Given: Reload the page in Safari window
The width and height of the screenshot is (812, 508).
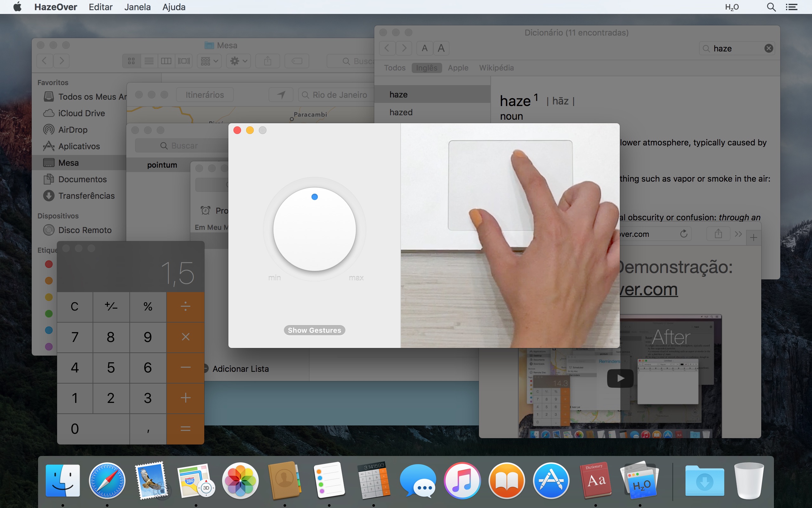Looking at the screenshot, I should pos(684,234).
